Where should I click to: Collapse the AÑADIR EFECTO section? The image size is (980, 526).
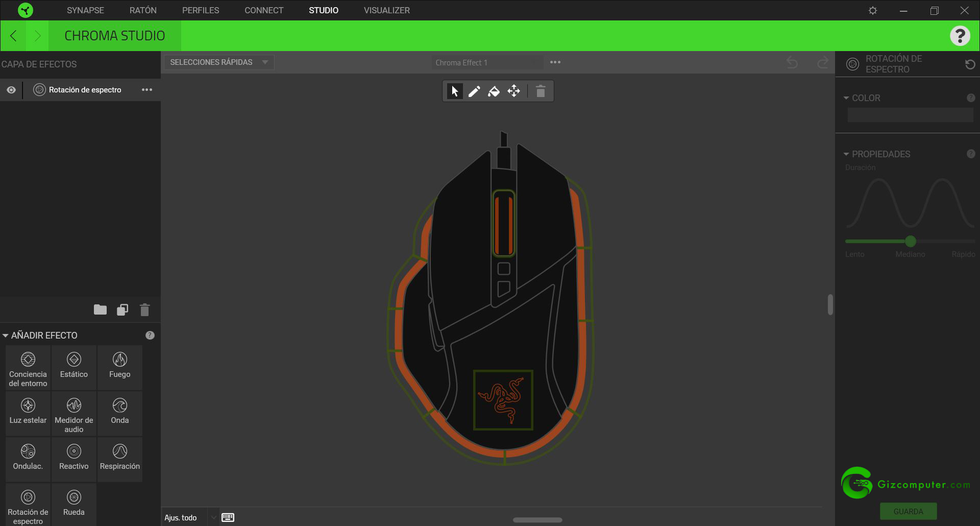coord(6,336)
